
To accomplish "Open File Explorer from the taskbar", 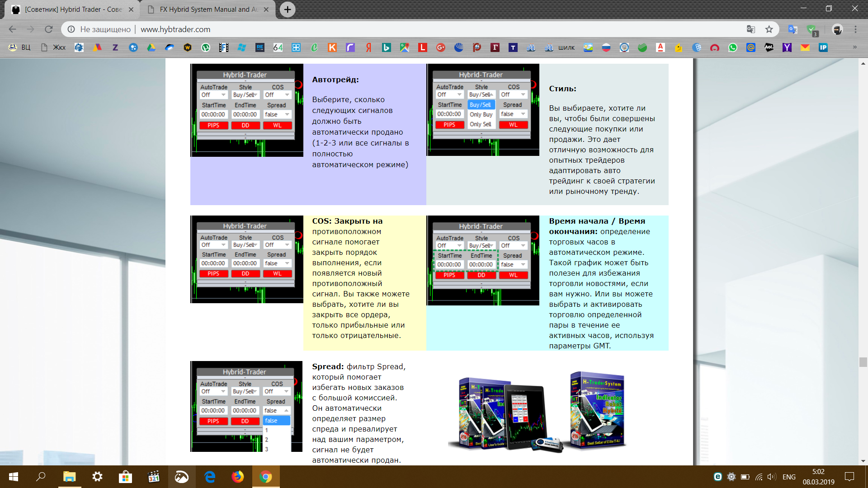I will coord(69,477).
